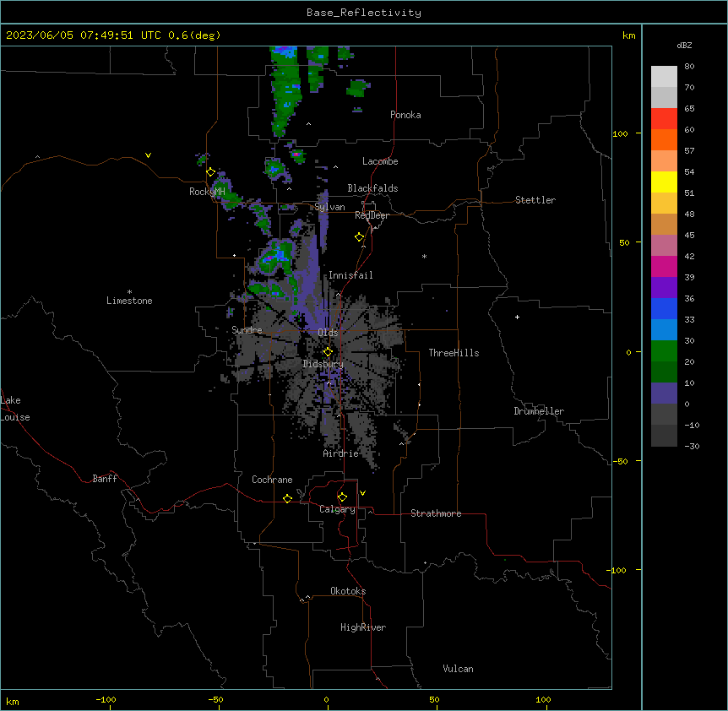
Task: Click the dBZ legend heading
Action: pos(684,45)
